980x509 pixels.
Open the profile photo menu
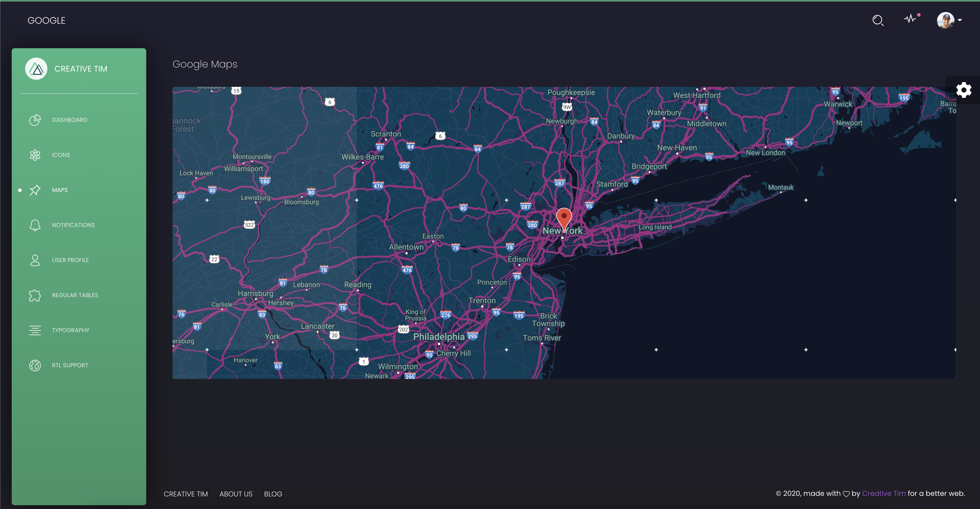[945, 20]
